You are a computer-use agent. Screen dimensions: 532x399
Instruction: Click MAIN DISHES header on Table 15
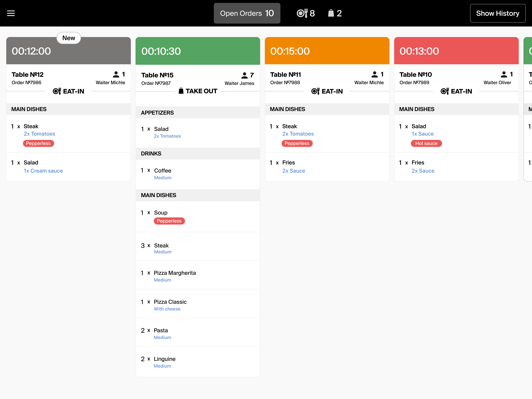pos(198,195)
